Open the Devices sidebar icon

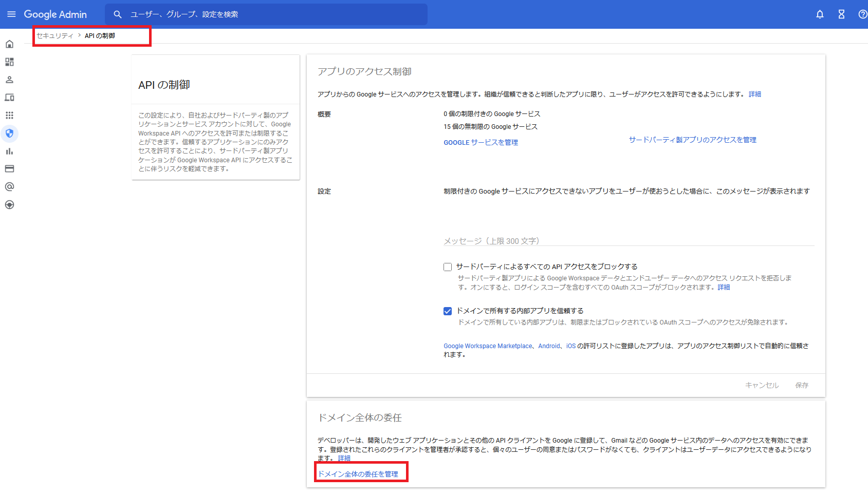9,98
